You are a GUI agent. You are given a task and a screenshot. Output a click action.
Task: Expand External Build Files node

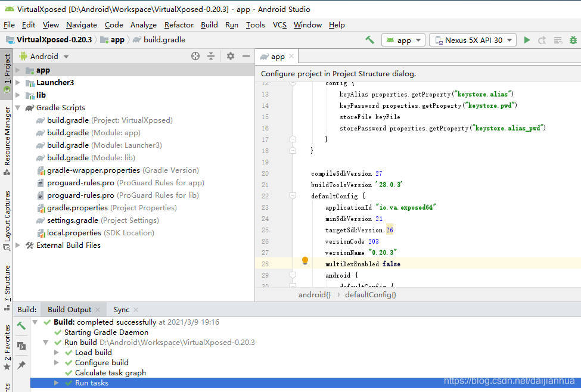point(18,245)
